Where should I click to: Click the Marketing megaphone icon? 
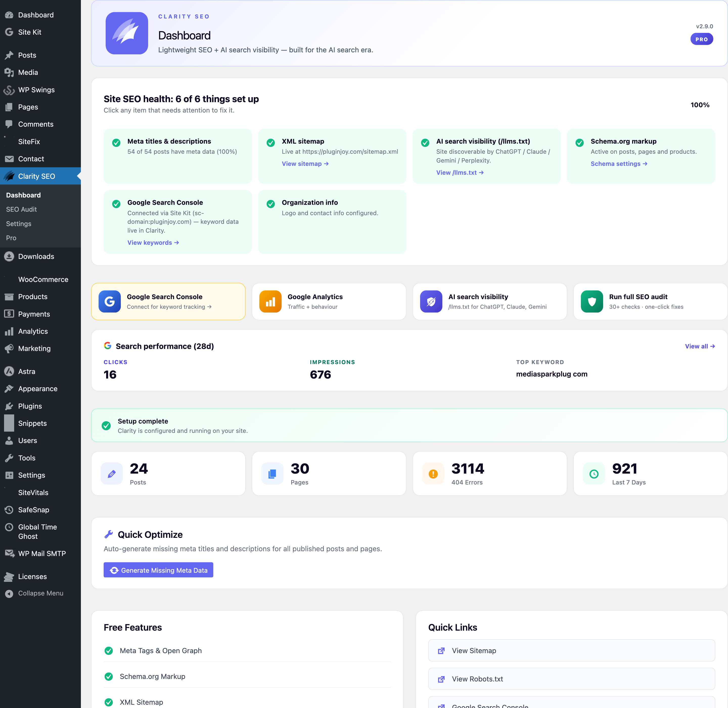pyautogui.click(x=9, y=348)
